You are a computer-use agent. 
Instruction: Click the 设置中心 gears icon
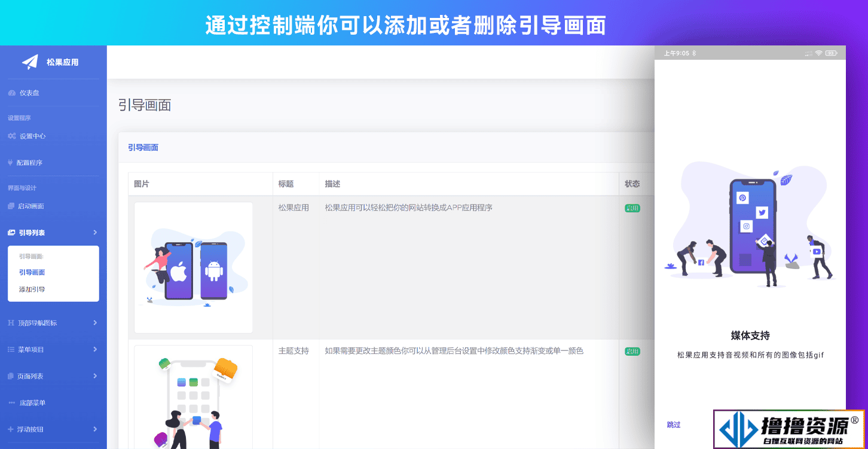(x=12, y=136)
